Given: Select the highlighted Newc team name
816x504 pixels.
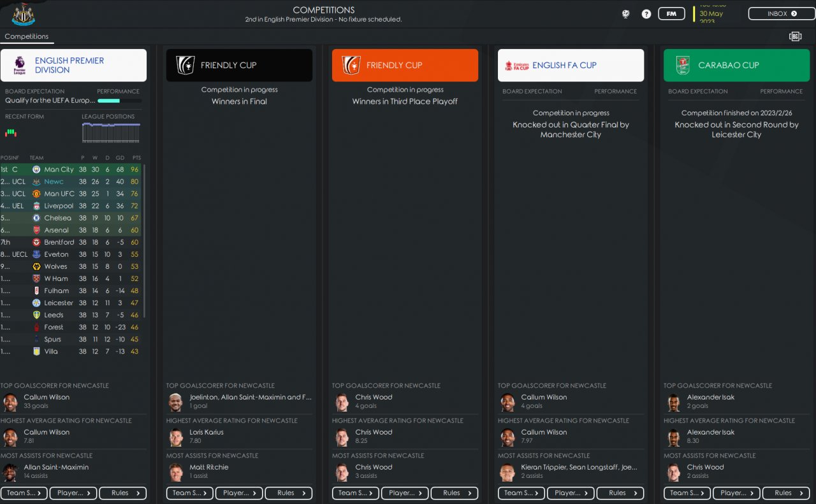Looking at the screenshot, I should 54,182.
